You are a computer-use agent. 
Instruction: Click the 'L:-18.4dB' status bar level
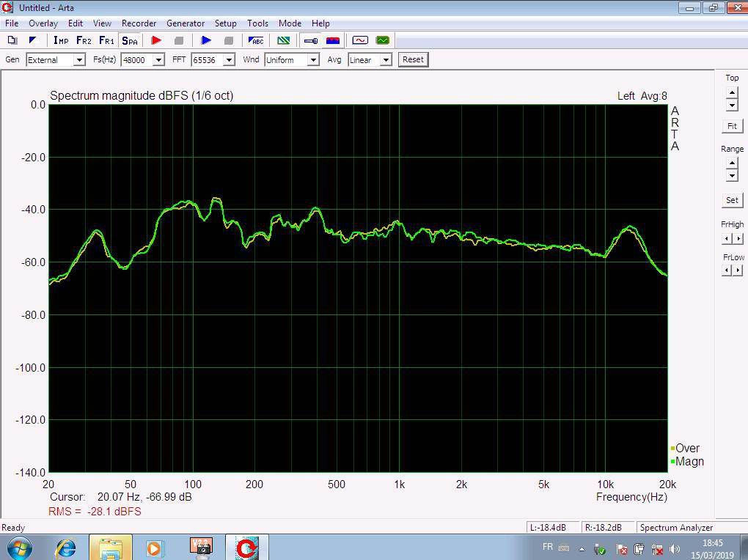tap(548, 528)
